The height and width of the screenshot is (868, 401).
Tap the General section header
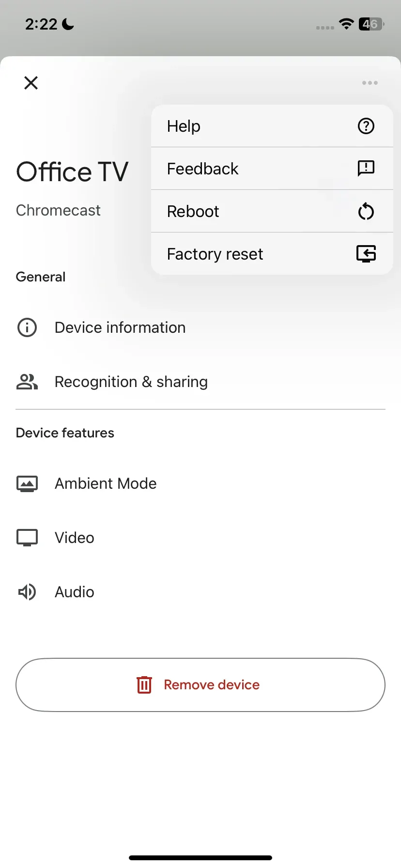click(41, 277)
